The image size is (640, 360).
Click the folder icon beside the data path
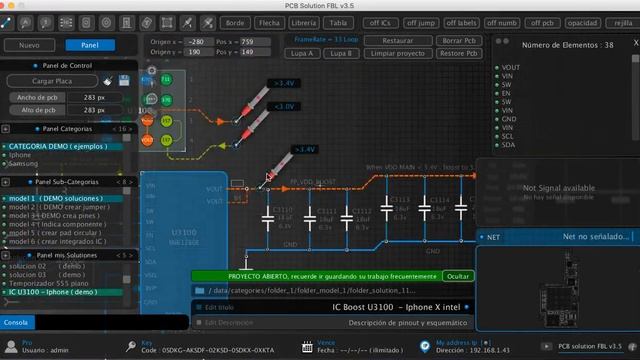(x=200, y=291)
